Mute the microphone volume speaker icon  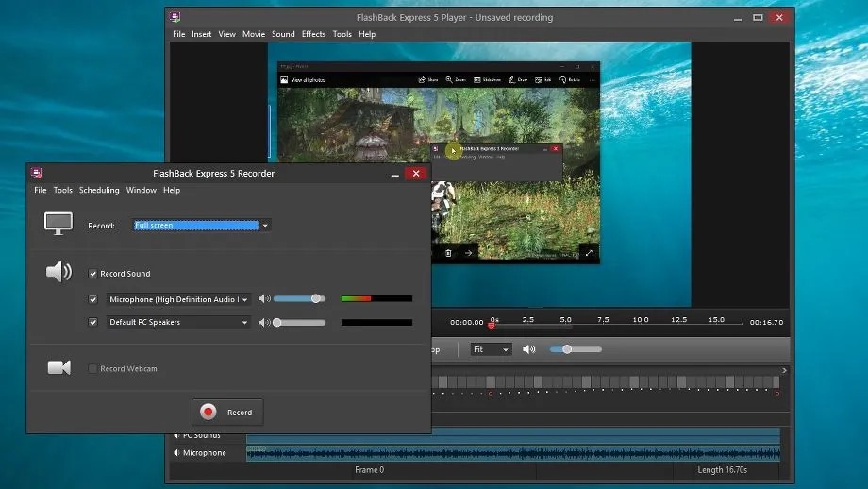tap(264, 299)
